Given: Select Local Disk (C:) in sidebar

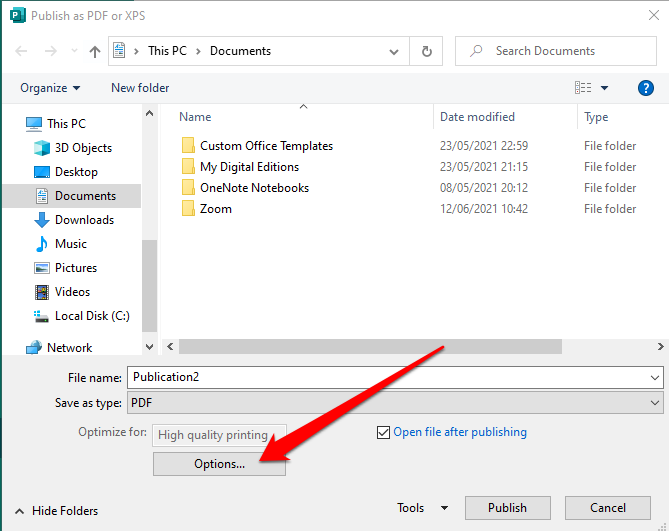Looking at the screenshot, I should pyautogui.click(x=92, y=316).
